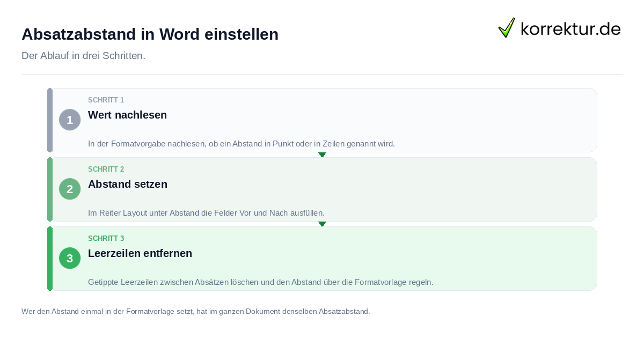Select the step 3 number circle
Screen dimensions: 644x338
coord(70,258)
